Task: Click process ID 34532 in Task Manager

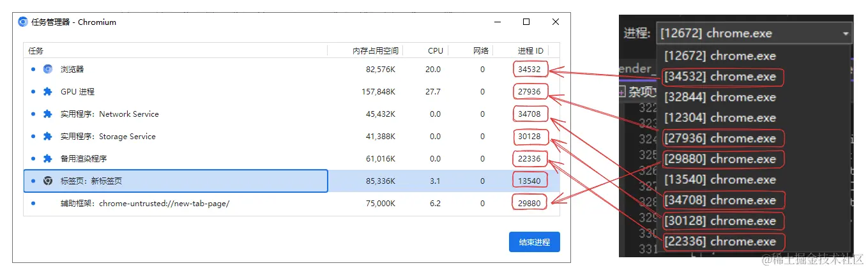Action: pyautogui.click(x=529, y=69)
